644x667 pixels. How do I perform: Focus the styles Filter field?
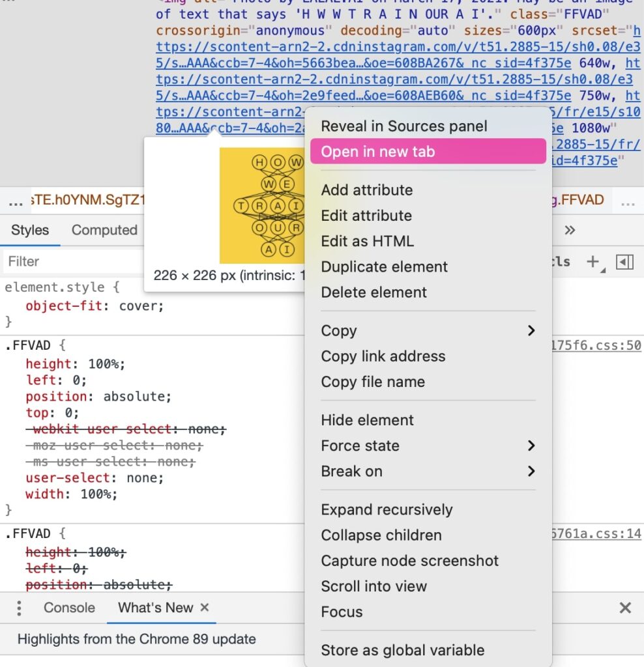point(73,261)
